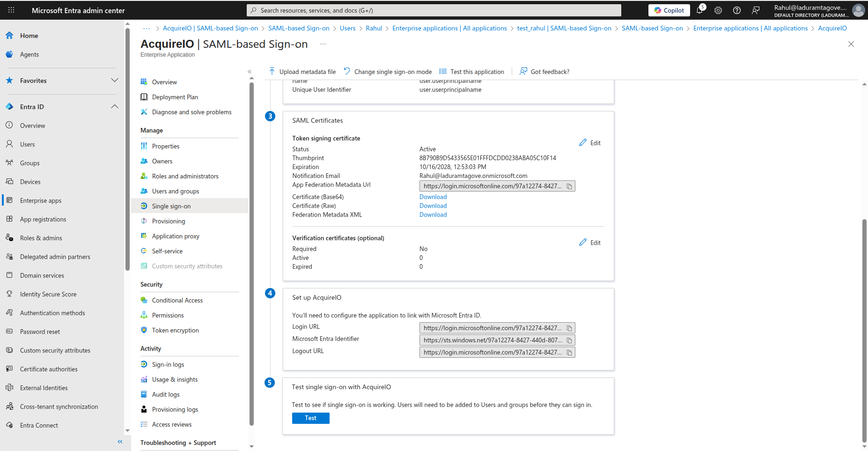Viewport: 868px width, 451px height.
Task: Click the blue Test button
Action: coord(310,418)
